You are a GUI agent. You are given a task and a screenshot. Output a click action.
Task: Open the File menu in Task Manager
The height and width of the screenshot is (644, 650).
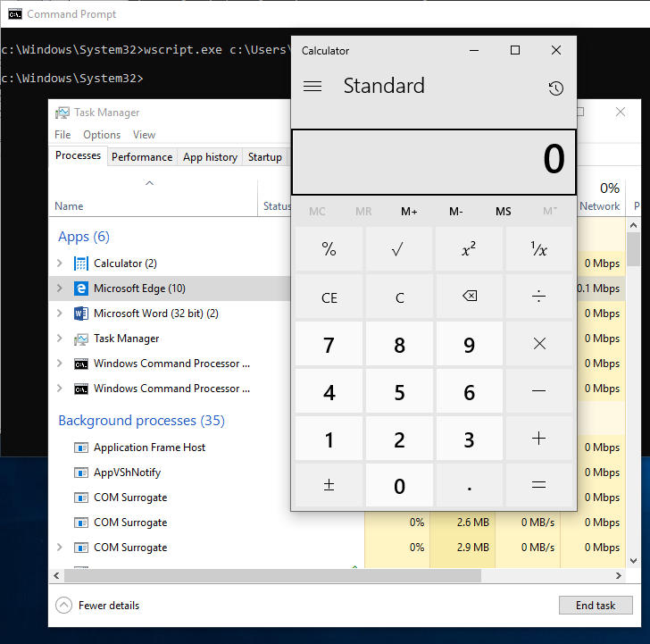62,135
